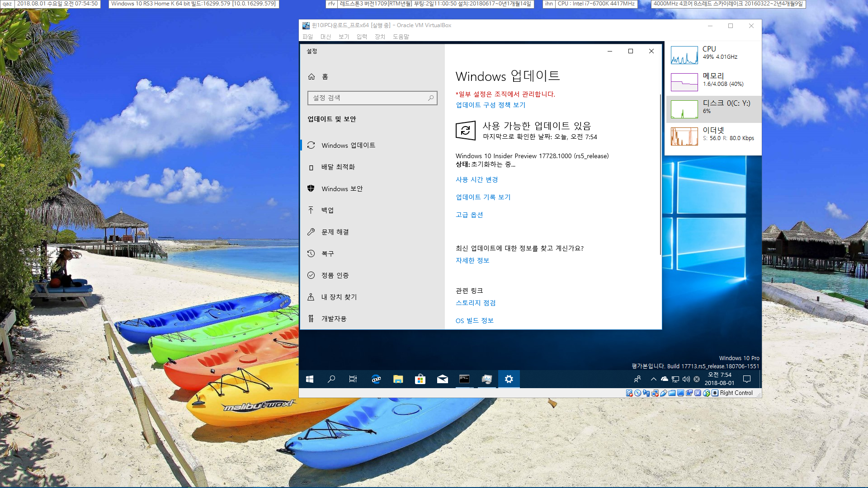The height and width of the screenshot is (488, 868).
Task: Click 사용 시간 변경 link
Action: click(x=477, y=179)
